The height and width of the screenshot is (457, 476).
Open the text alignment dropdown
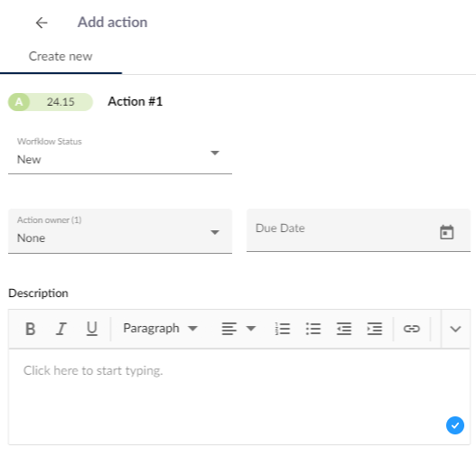tap(238, 329)
